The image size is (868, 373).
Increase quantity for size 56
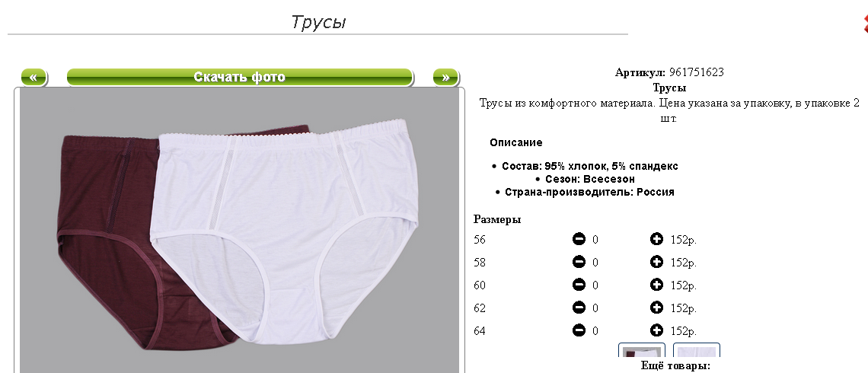pos(656,239)
